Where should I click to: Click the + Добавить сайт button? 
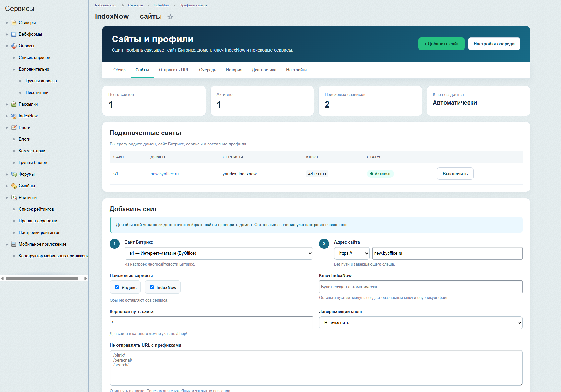click(x=441, y=44)
